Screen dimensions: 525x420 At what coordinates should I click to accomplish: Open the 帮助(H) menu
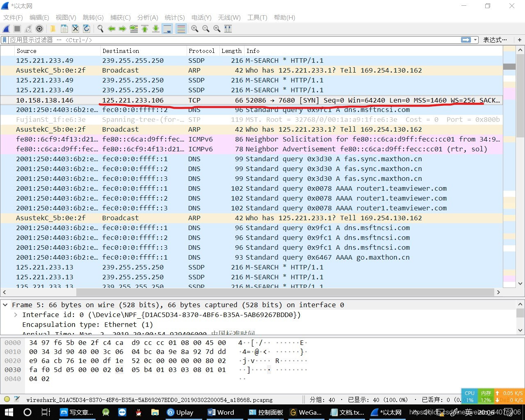284,17
